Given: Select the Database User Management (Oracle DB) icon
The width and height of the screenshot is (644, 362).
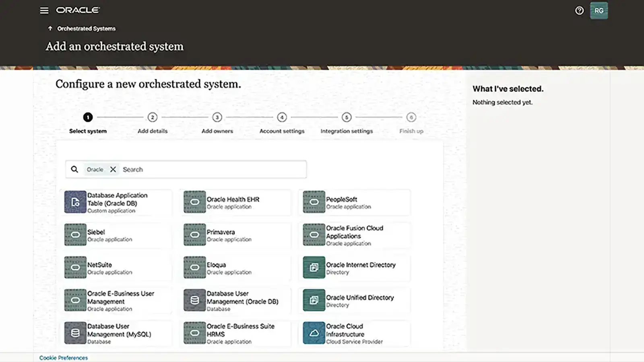Looking at the screenshot, I should 195,300.
